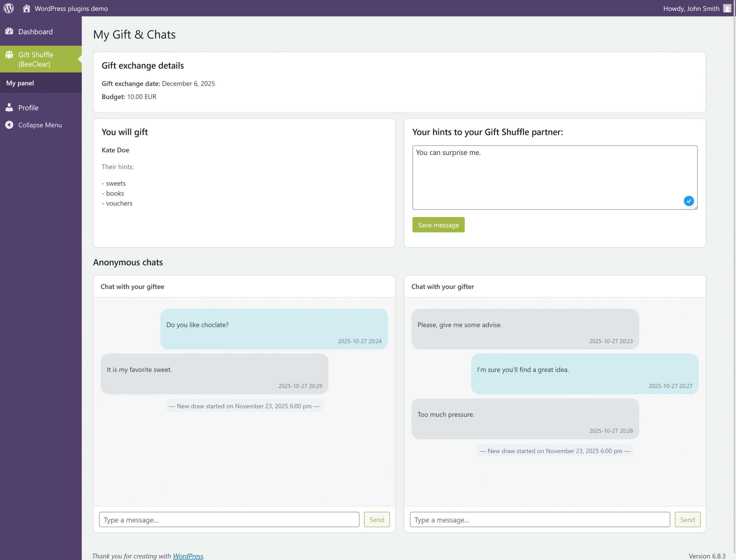The image size is (736, 560).
Task: Open the Profile menu item
Action: (x=28, y=108)
